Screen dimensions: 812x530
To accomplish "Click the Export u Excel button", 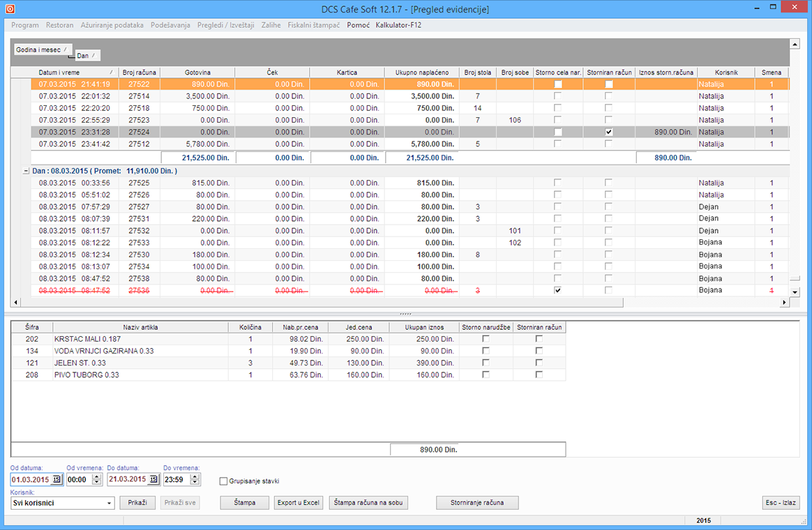I will click(x=297, y=503).
